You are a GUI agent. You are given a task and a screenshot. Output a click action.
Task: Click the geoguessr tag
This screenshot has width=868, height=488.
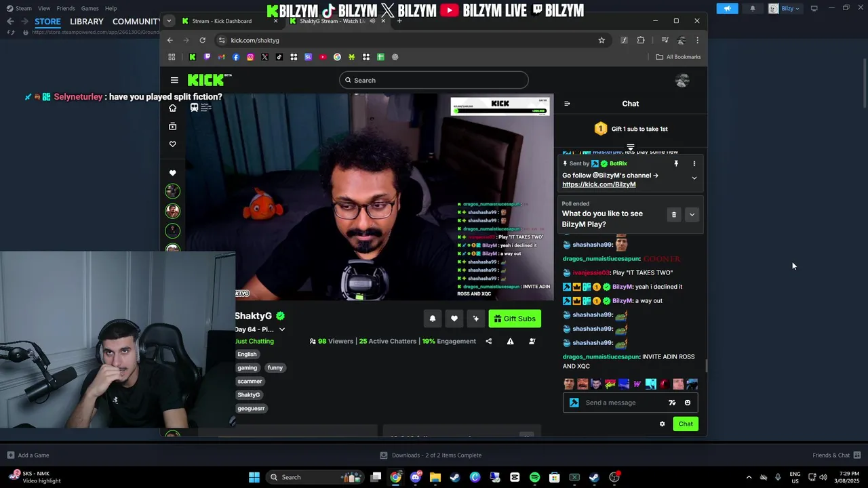click(x=251, y=408)
